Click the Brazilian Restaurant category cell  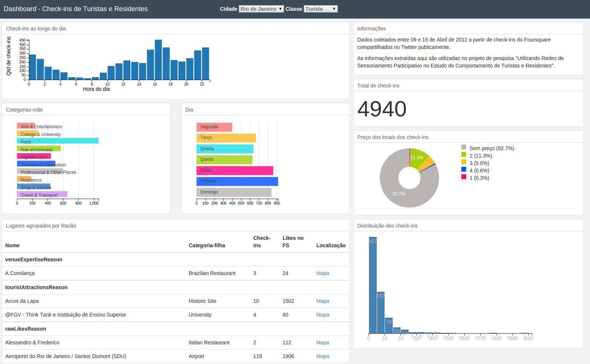point(212,273)
